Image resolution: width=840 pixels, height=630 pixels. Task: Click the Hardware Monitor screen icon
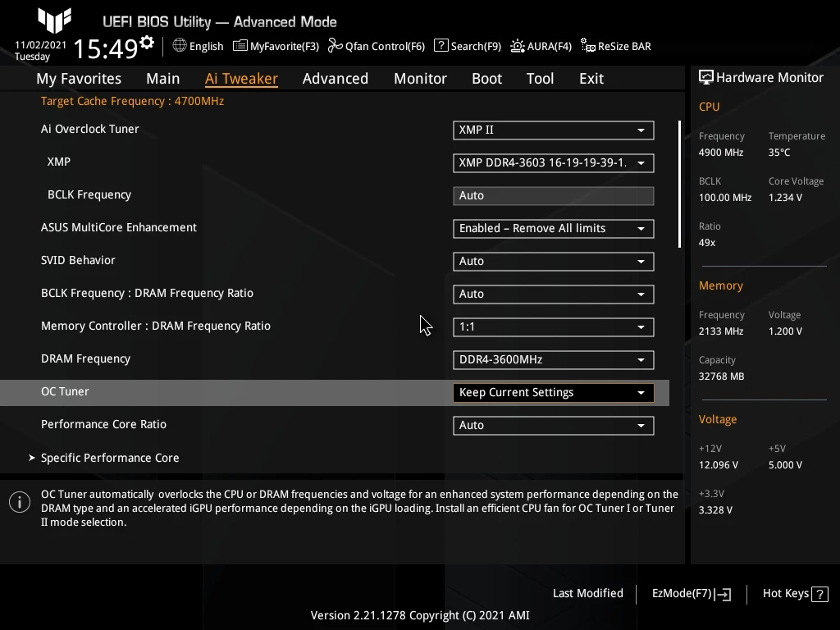coord(706,77)
